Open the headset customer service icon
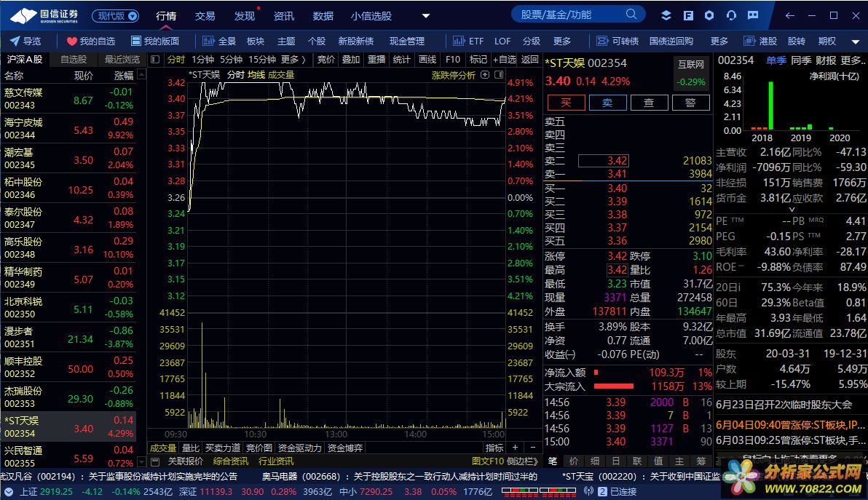This screenshot has height=500, width=868. [x=731, y=15]
